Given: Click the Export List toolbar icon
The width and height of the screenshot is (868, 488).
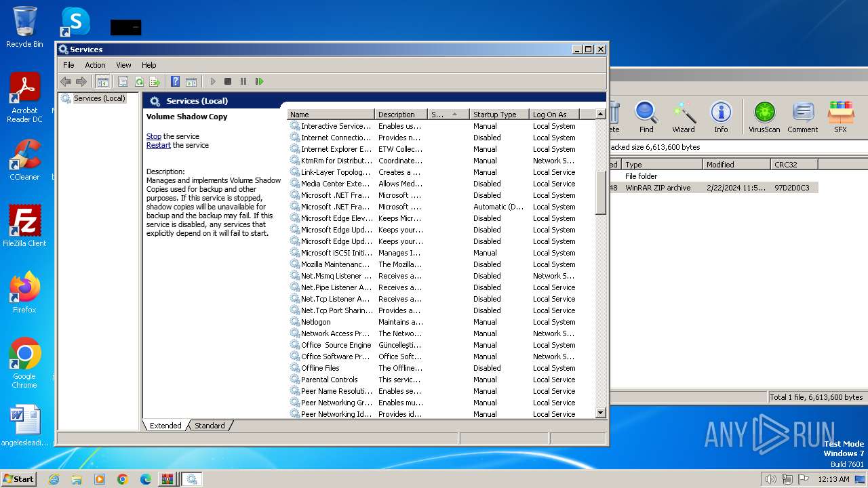Looking at the screenshot, I should pyautogui.click(x=155, y=81).
